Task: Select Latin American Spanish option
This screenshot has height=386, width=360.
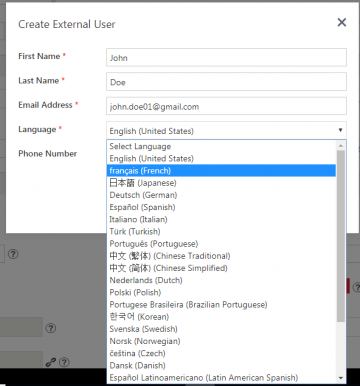Action: tap(221, 377)
